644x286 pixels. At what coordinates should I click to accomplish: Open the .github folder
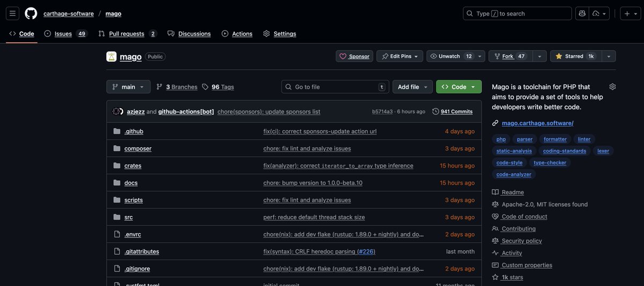coord(134,131)
